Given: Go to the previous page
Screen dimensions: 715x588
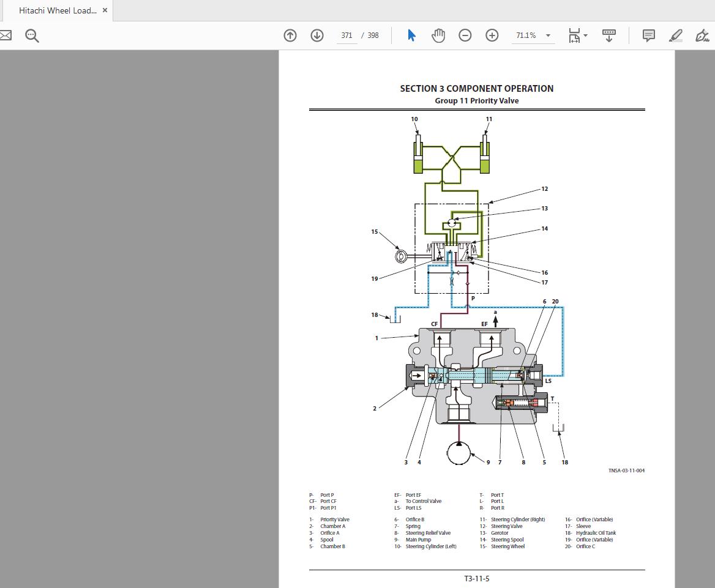Looking at the screenshot, I should pyautogui.click(x=290, y=35).
